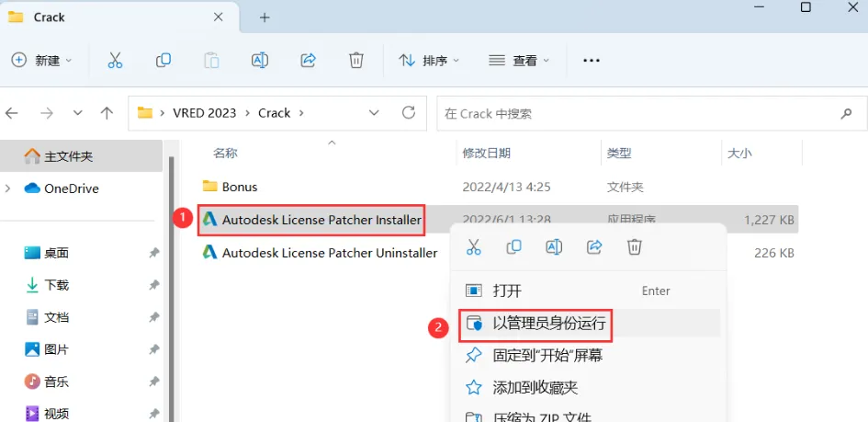Click the Share icon in top toolbar

click(x=308, y=60)
